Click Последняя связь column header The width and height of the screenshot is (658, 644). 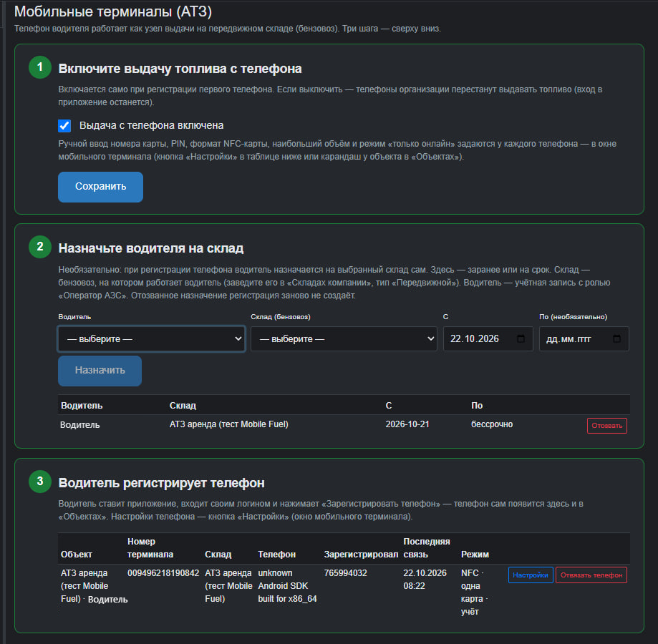click(x=426, y=548)
